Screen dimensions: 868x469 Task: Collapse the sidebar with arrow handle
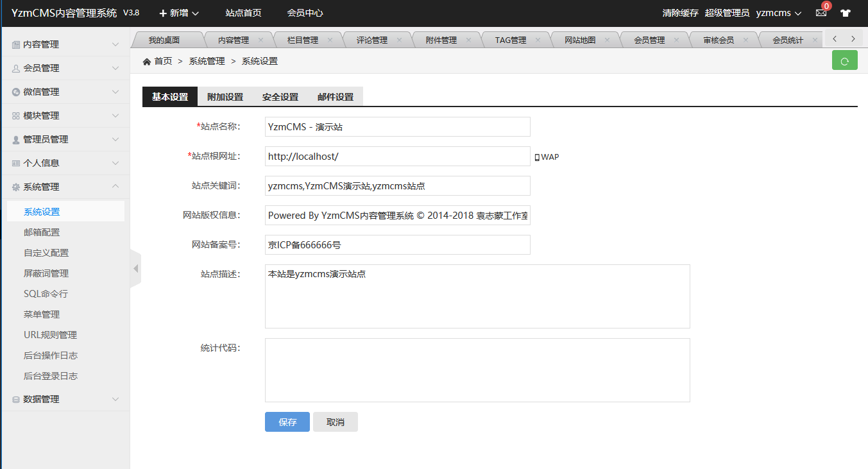135,268
